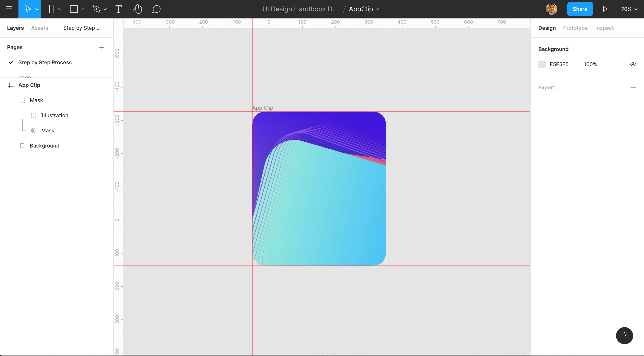Click the E5E5E5 background color swatch
Image resolution: width=644 pixels, height=356 pixels.
click(542, 65)
